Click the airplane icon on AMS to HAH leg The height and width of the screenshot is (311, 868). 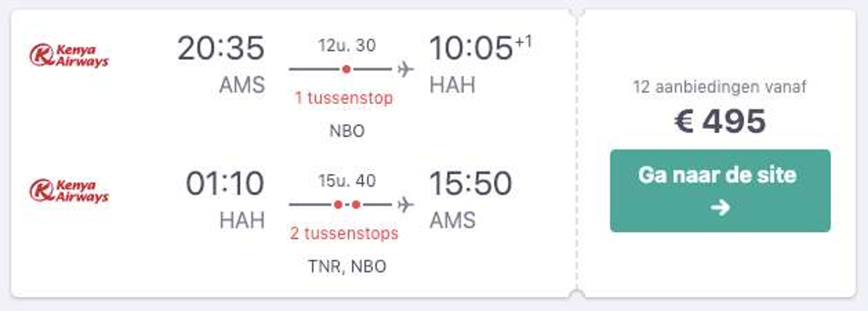pyautogui.click(x=405, y=69)
